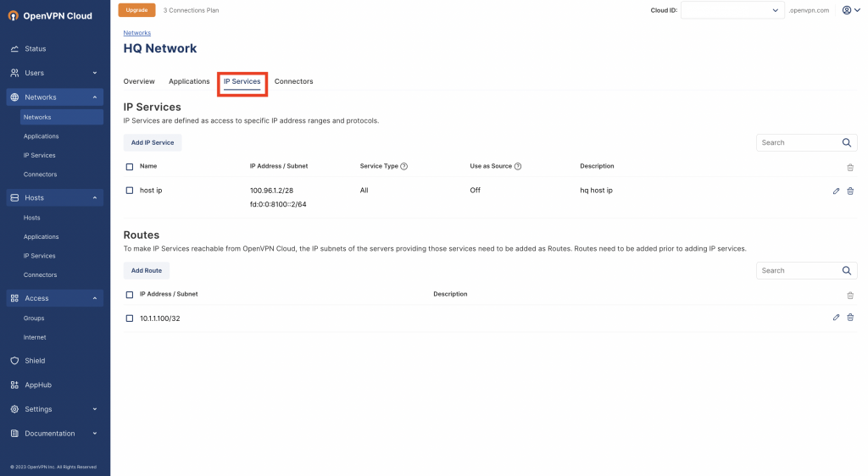Click the 3 Connections Plan text

point(191,10)
